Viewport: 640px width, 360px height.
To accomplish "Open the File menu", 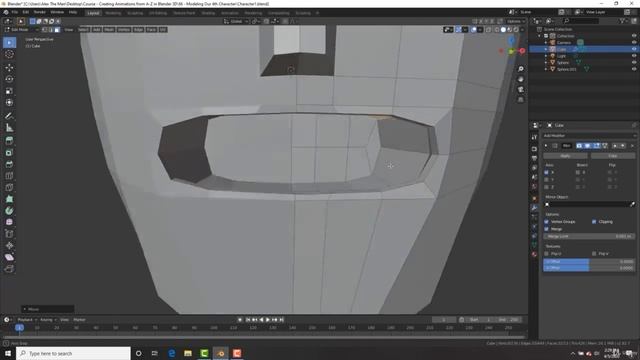I will [x=15, y=12].
